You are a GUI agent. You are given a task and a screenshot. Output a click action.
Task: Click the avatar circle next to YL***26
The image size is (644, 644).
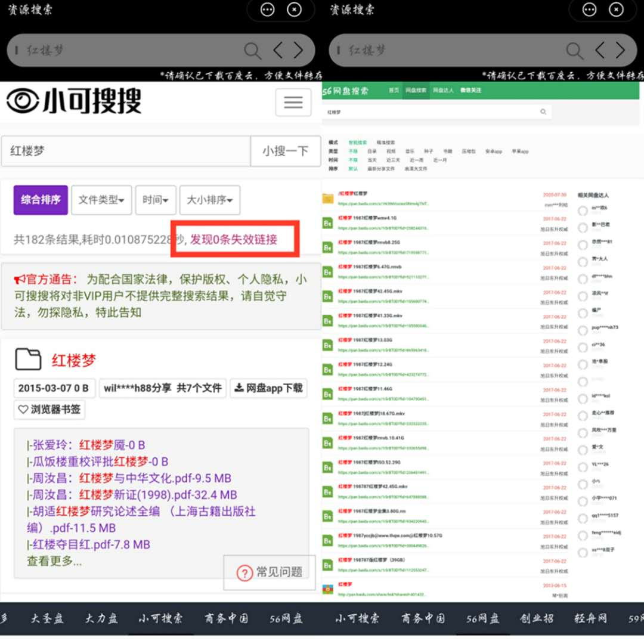(x=583, y=467)
